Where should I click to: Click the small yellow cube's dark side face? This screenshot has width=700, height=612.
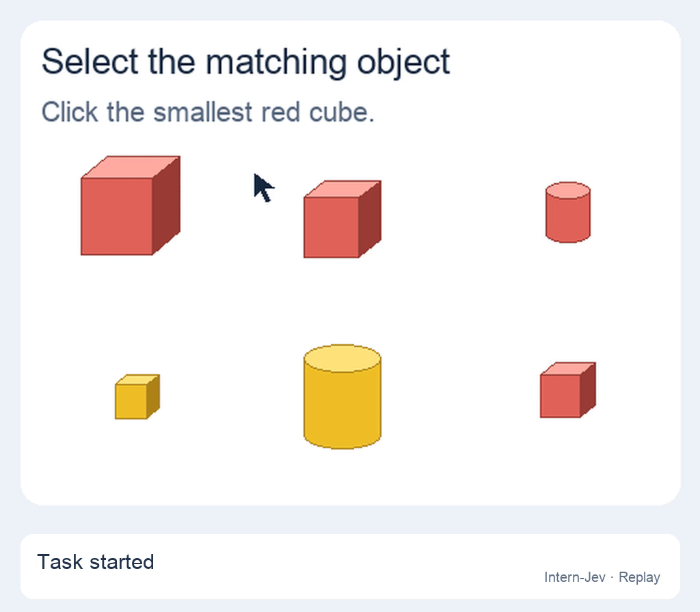point(153,397)
